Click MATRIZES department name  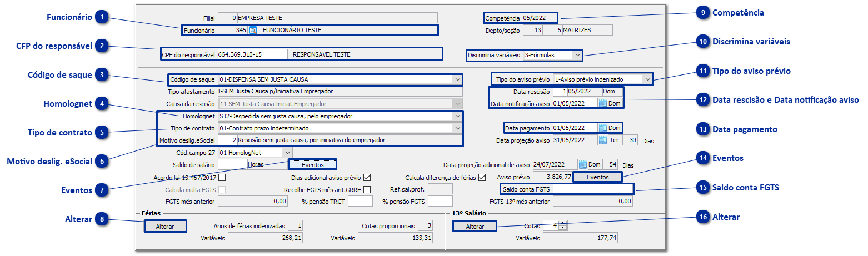[577, 30]
